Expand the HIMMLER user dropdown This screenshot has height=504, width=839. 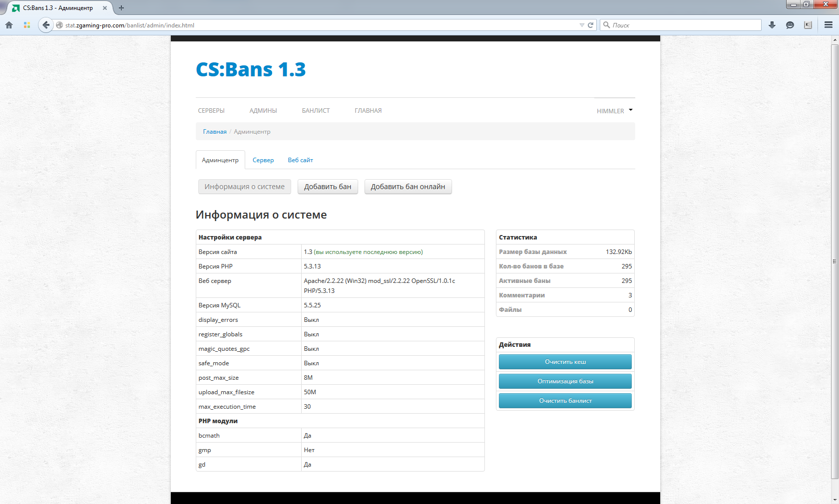click(614, 111)
